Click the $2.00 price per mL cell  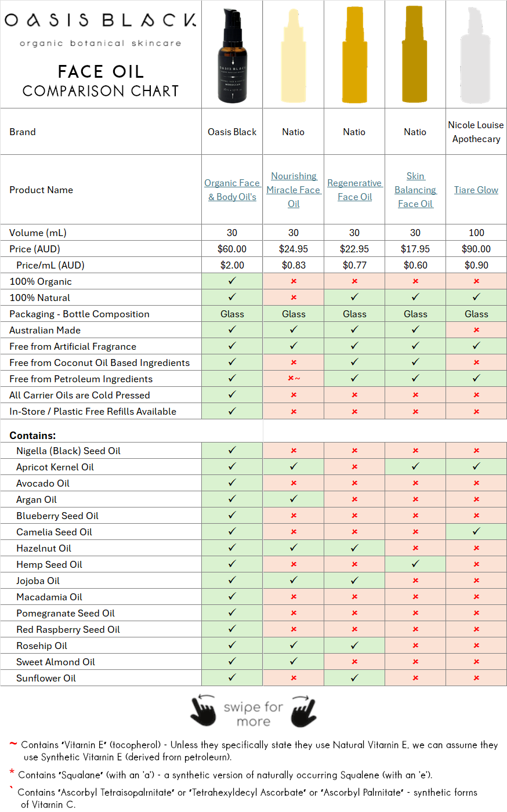[232, 265]
